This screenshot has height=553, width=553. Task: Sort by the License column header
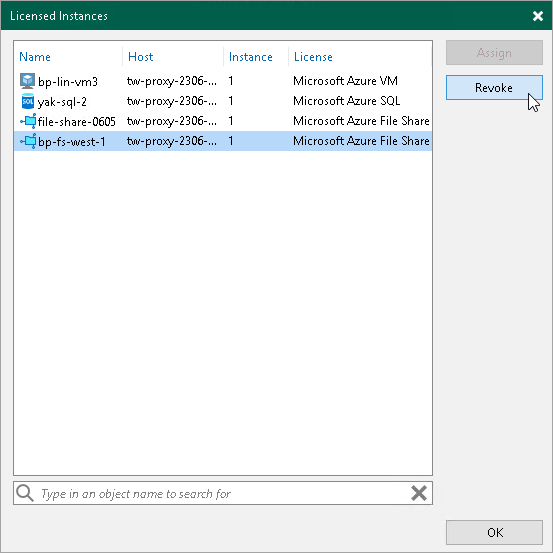[x=313, y=57]
